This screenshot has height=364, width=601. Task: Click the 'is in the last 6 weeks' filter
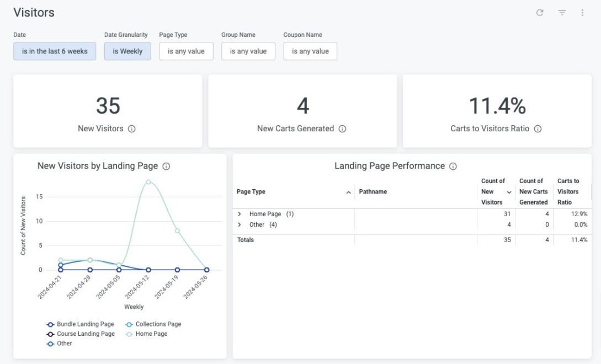pyautogui.click(x=54, y=51)
